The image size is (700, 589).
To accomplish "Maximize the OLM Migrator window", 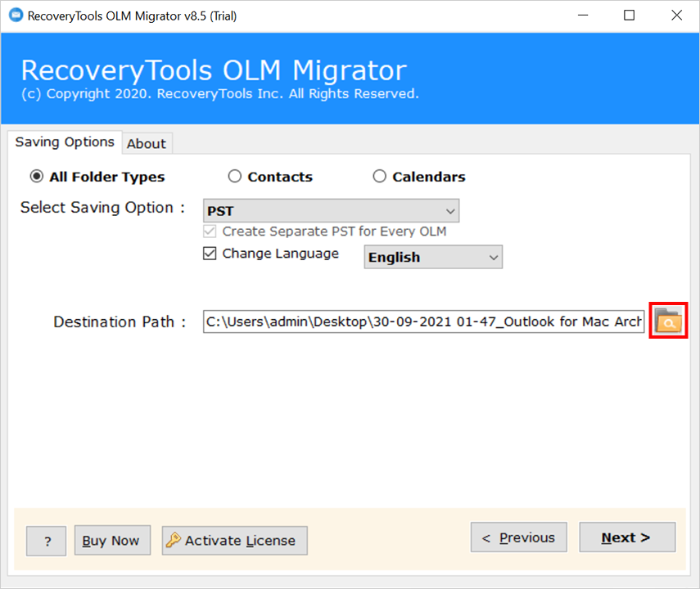I will (x=630, y=16).
